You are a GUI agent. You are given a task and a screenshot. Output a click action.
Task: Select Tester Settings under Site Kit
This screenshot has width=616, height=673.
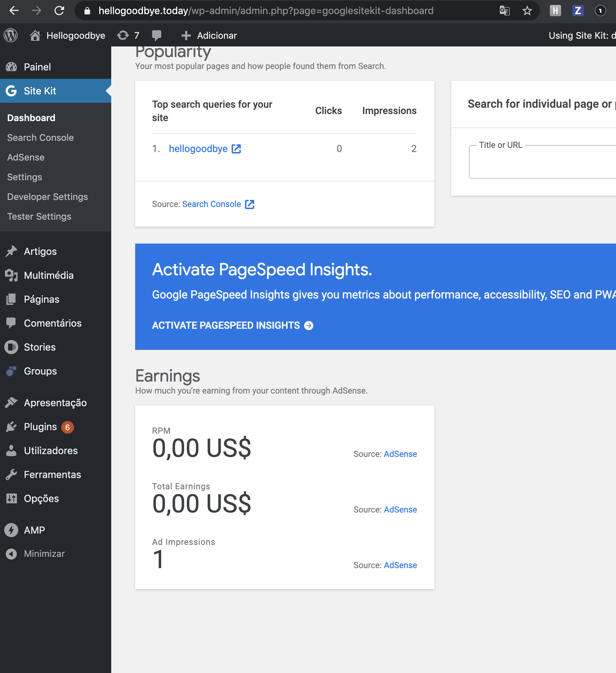39,216
